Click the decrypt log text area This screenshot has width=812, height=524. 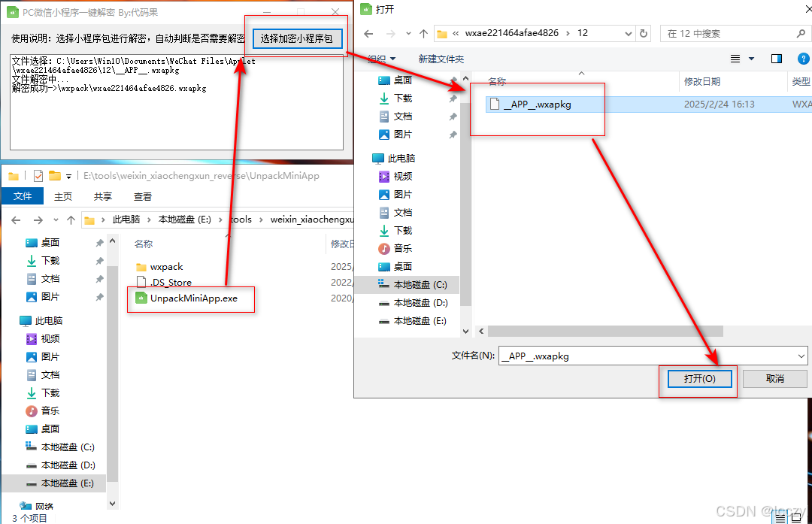tap(177, 102)
